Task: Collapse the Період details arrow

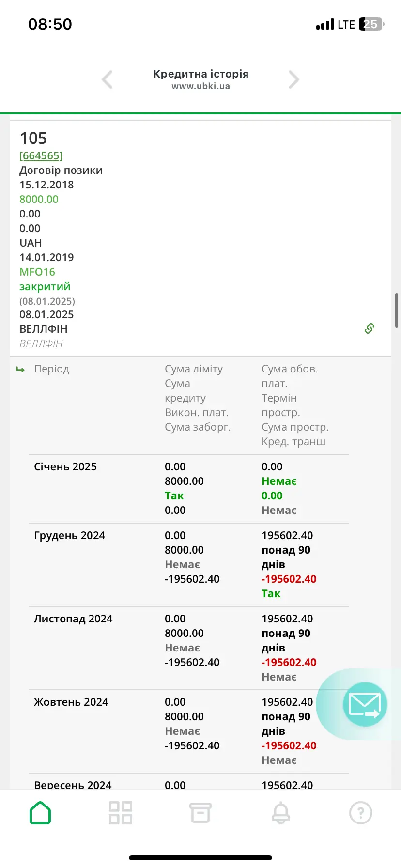Action: 20,370
